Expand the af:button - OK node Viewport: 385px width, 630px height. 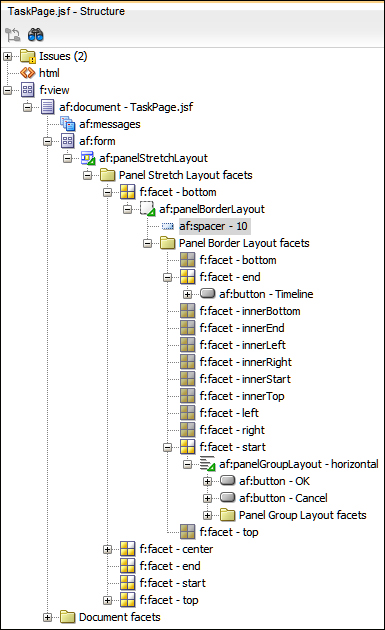tap(207, 481)
